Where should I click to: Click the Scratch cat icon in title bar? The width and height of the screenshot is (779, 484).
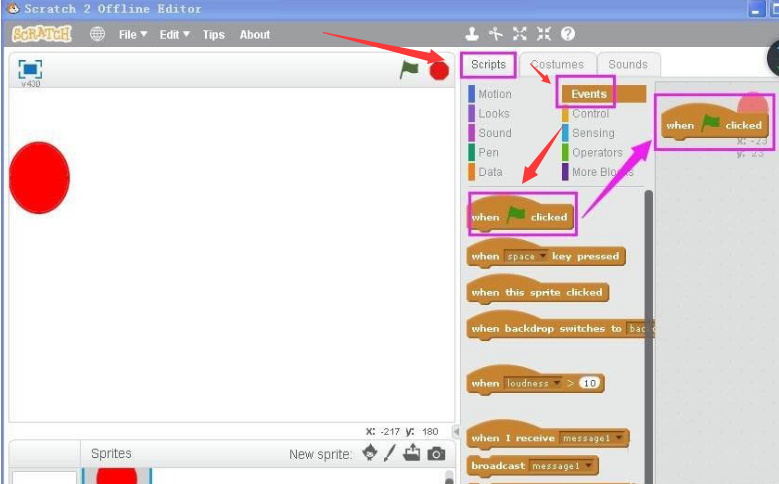(12, 8)
